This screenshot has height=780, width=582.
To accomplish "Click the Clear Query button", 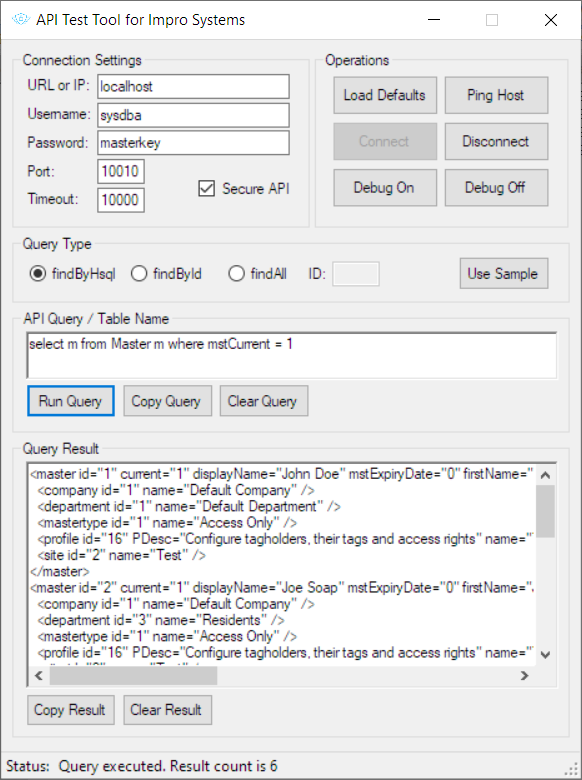I will (x=264, y=401).
